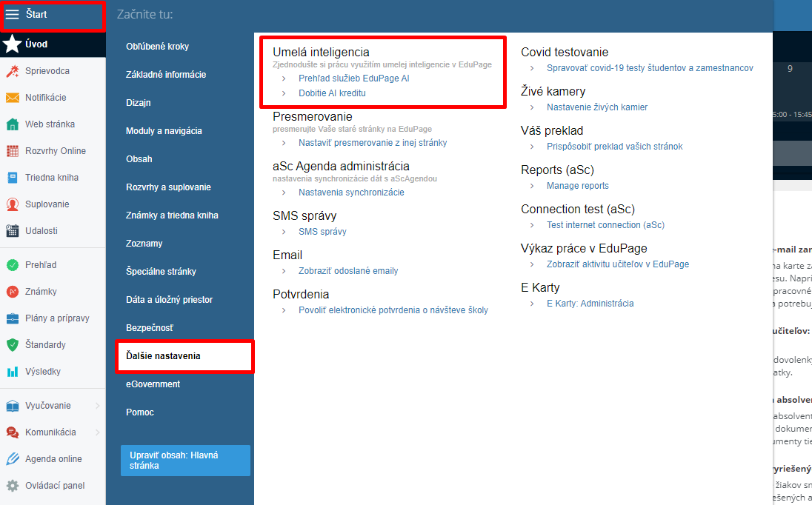Open Nastavenia synchronizácie link
The height and width of the screenshot is (505, 812).
[x=351, y=193]
